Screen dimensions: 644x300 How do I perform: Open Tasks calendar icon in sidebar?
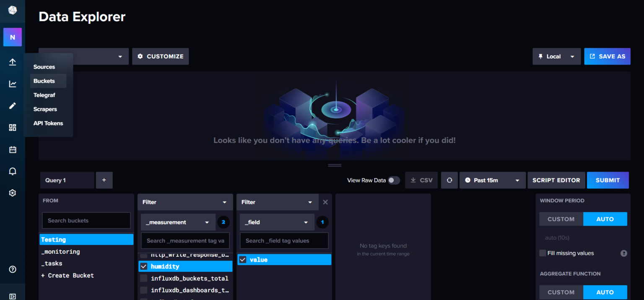[x=13, y=149]
